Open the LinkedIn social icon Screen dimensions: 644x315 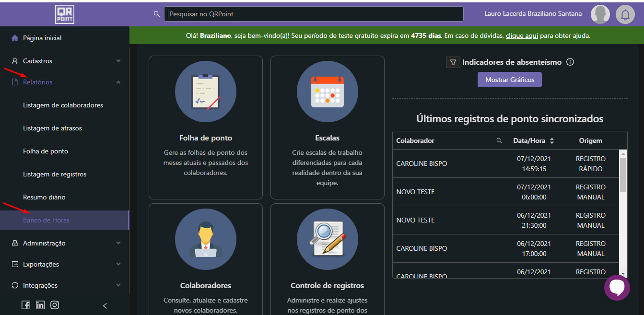(x=40, y=305)
